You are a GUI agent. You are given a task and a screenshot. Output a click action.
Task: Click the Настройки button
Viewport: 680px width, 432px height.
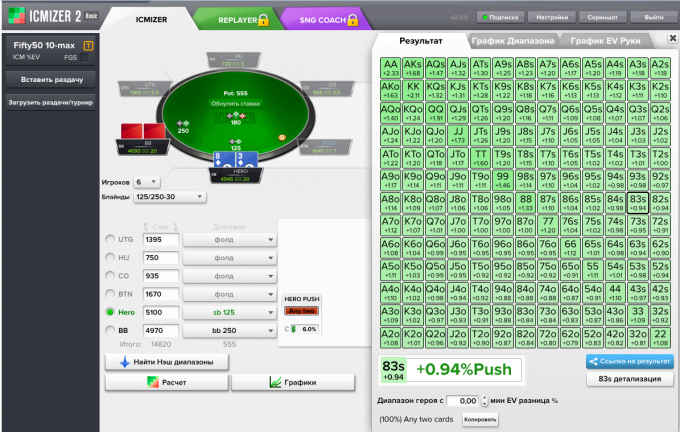coord(552,17)
